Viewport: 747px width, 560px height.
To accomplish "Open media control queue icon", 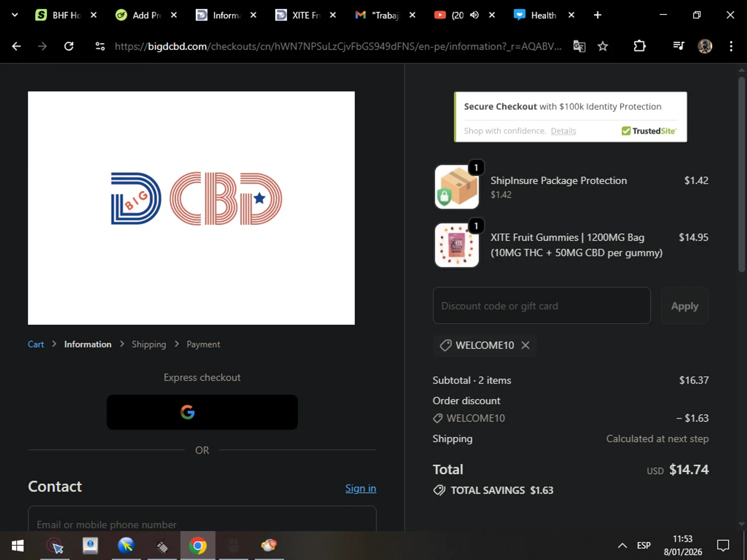I will tap(678, 46).
